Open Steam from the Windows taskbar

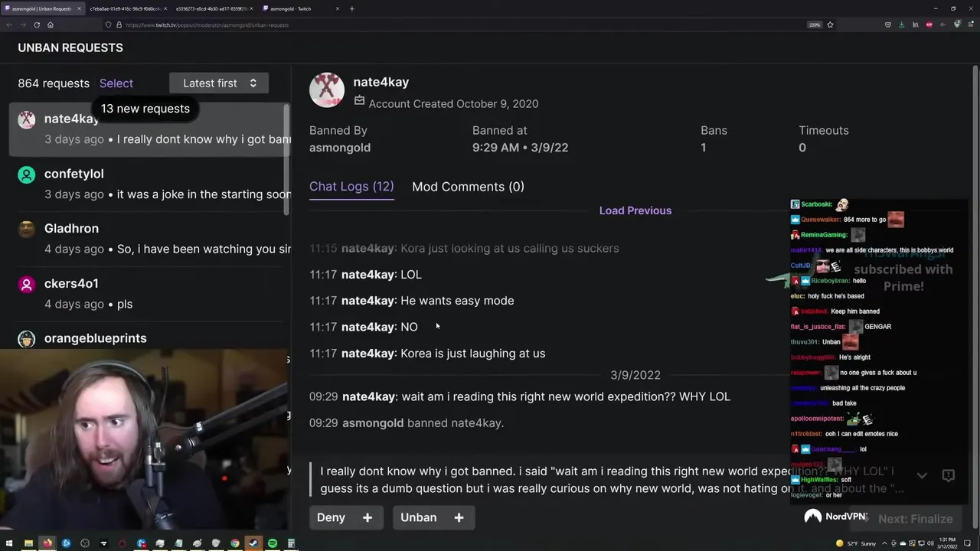click(253, 543)
